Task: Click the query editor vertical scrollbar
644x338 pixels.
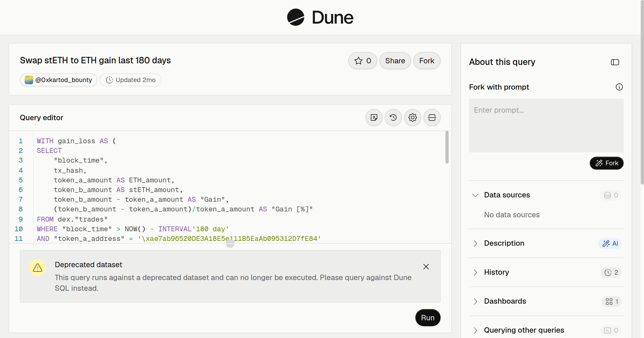Action: click(x=447, y=147)
